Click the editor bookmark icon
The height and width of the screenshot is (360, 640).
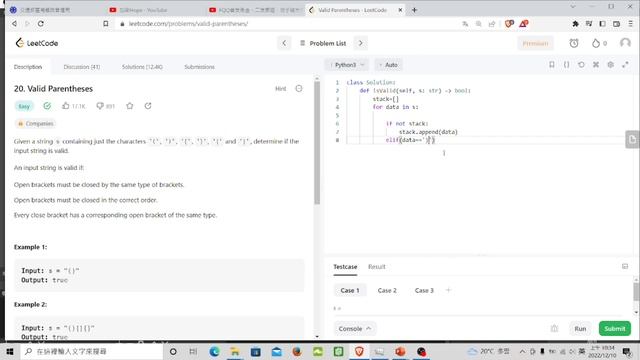click(551, 64)
